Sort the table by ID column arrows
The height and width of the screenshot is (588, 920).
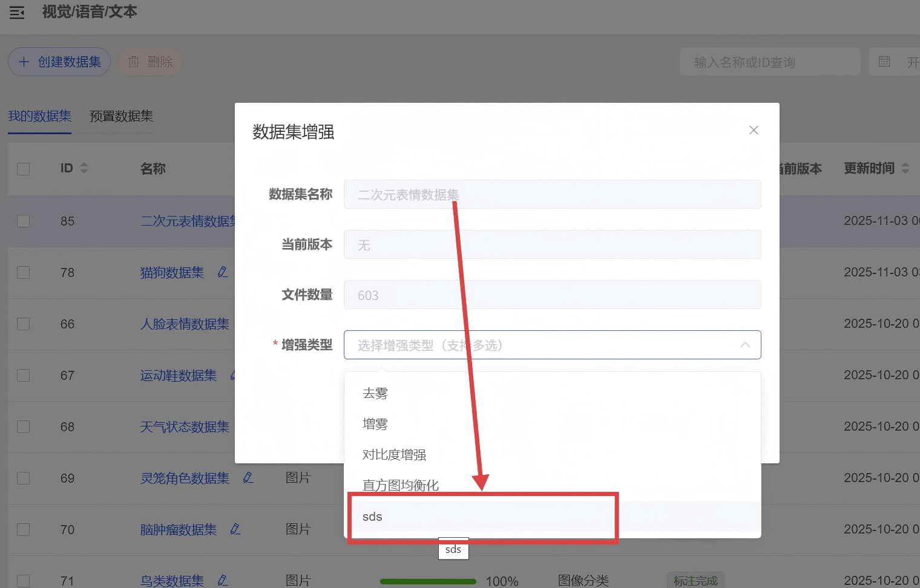pos(84,168)
